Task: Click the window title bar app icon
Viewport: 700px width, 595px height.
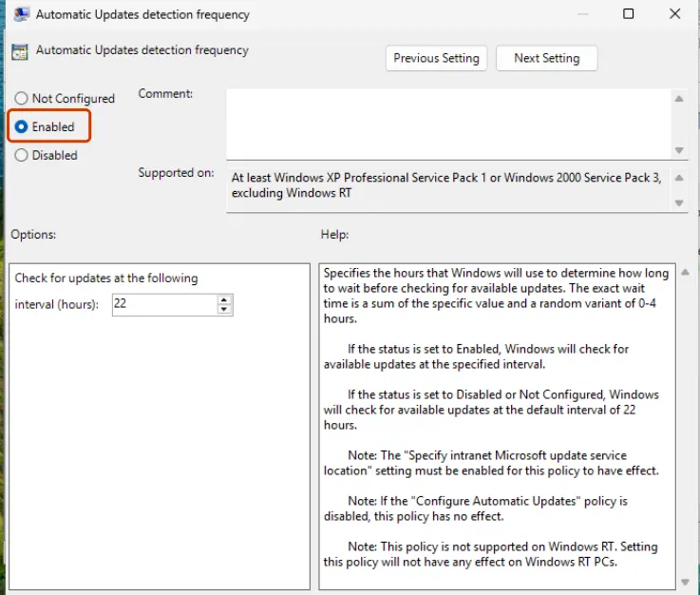Action: click(21, 14)
